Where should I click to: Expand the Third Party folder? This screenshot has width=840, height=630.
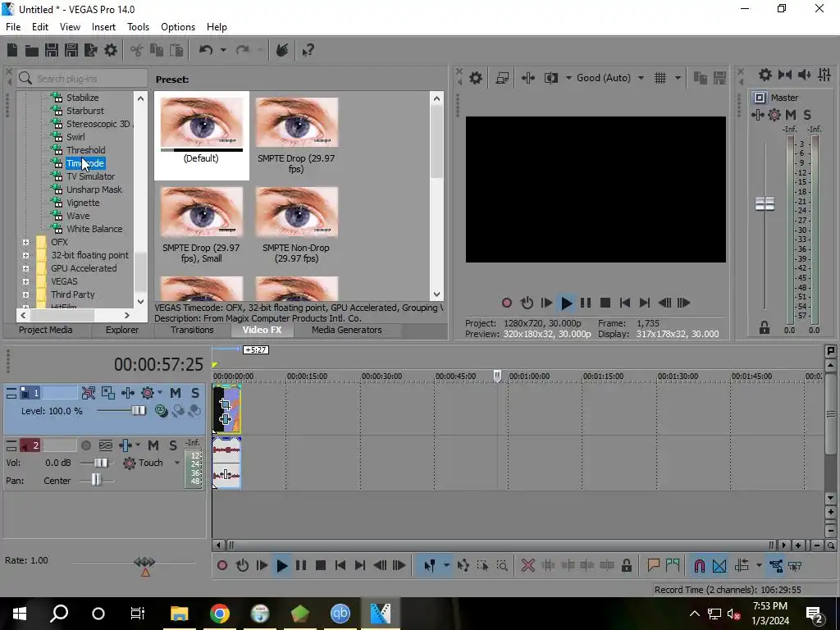coord(25,294)
